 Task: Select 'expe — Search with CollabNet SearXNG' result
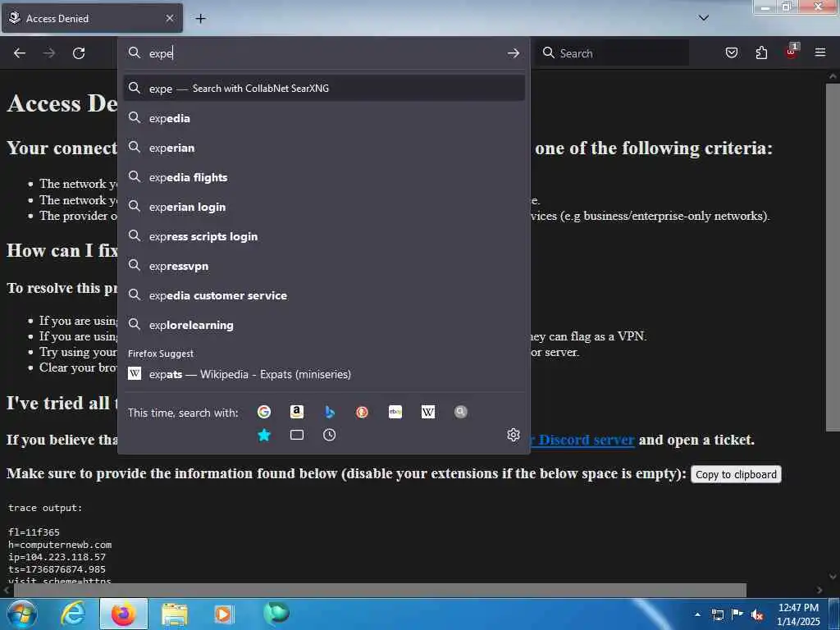coord(324,89)
